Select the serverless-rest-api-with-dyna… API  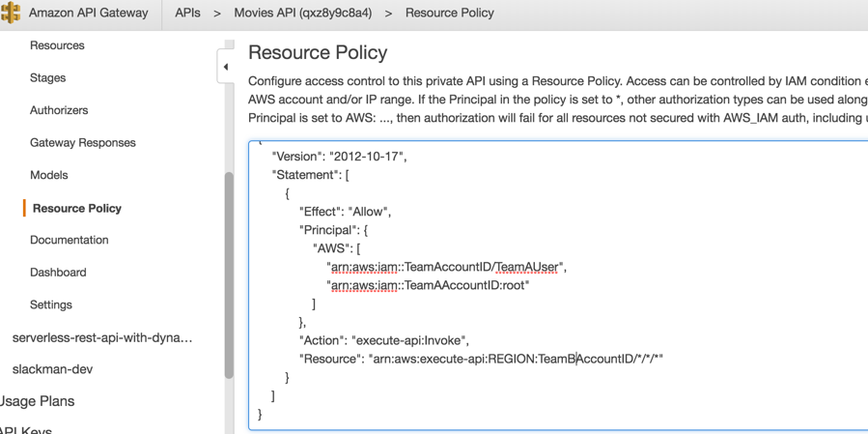point(102,337)
